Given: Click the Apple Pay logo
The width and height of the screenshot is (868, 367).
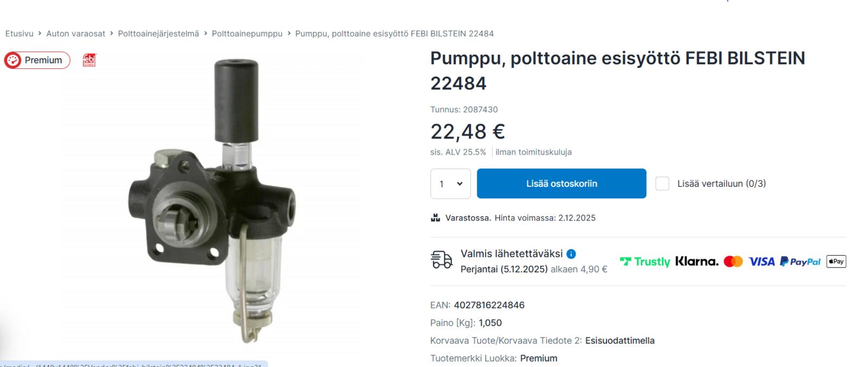Looking at the screenshot, I should pyautogui.click(x=836, y=262).
